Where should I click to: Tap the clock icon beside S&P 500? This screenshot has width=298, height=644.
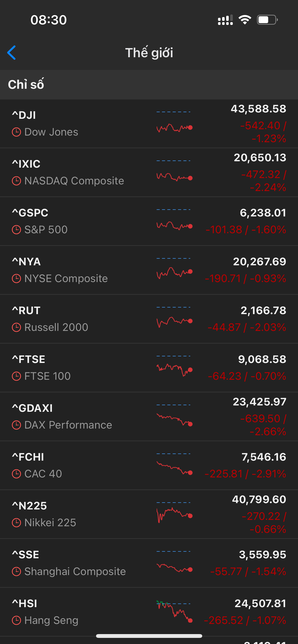pyautogui.click(x=17, y=230)
